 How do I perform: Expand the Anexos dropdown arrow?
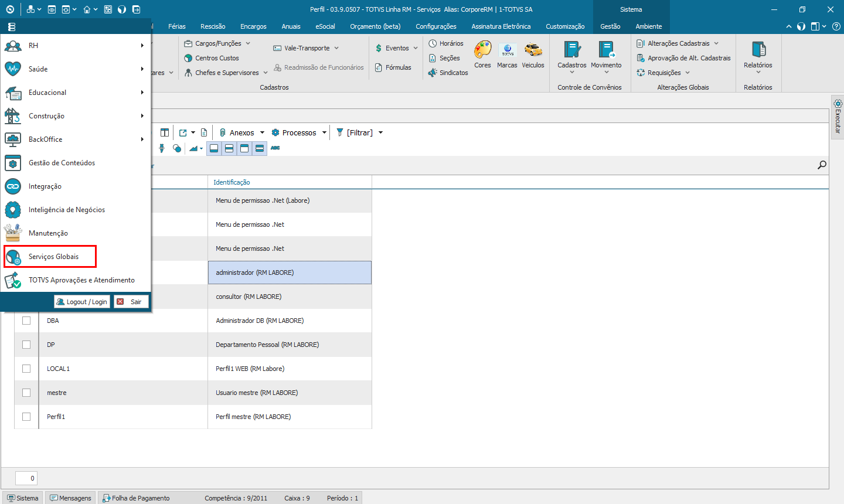point(262,132)
